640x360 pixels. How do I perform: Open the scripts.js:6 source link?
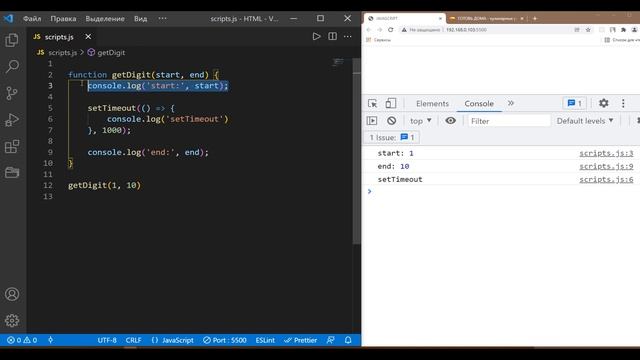(x=607, y=180)
